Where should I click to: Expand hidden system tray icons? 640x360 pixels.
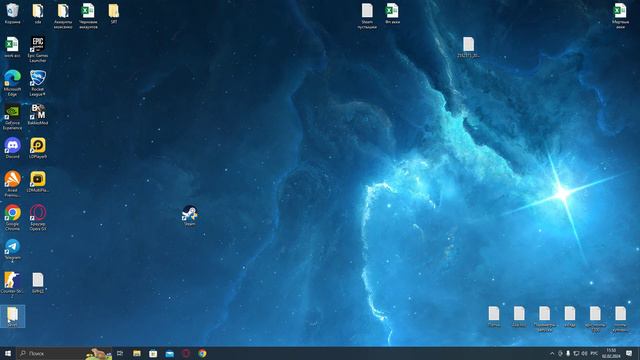(x=552, y=353)
